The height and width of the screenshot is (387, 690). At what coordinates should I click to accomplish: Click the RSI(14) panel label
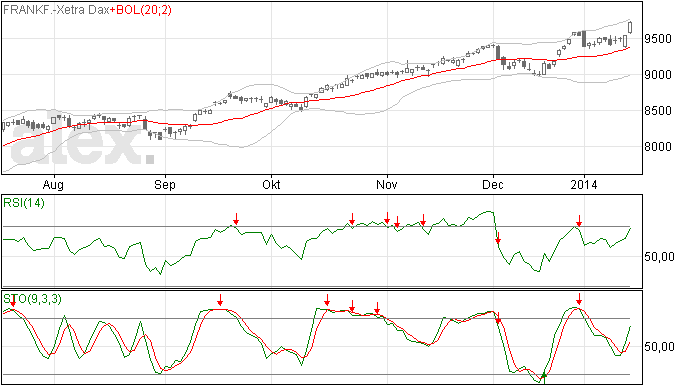pos(24,203)
